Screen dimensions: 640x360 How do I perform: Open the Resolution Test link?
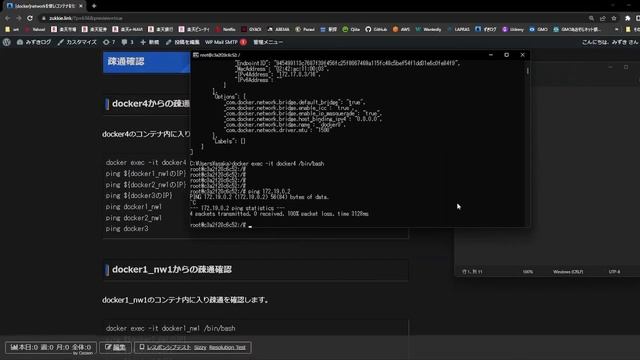pyautogui.click(x=227, y=347)
